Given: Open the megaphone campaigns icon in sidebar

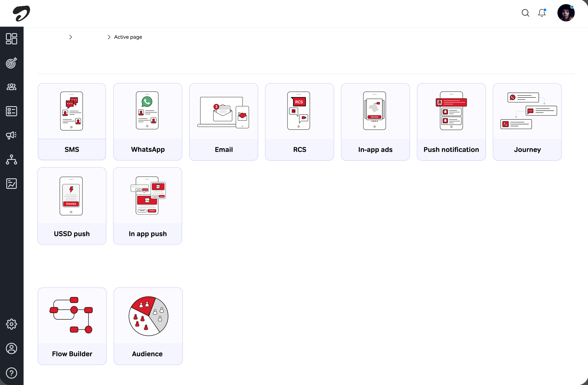Looking at the screenshot, I should tap(12, 135).
